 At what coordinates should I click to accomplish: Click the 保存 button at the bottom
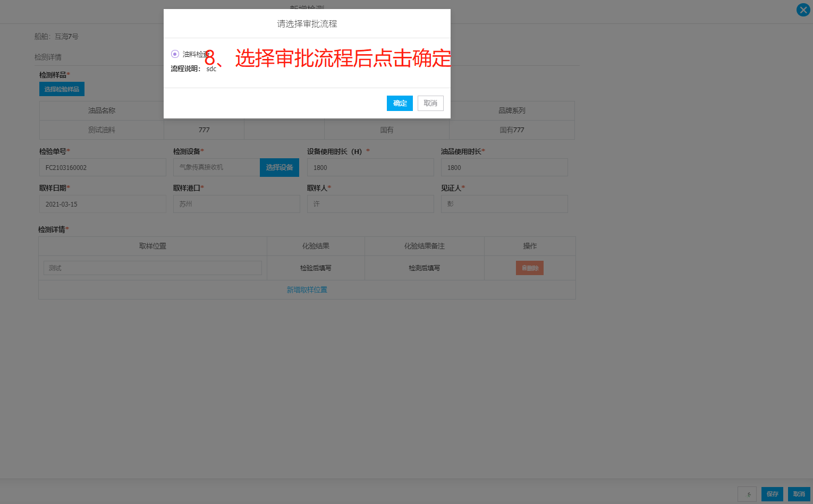point(772,494)
